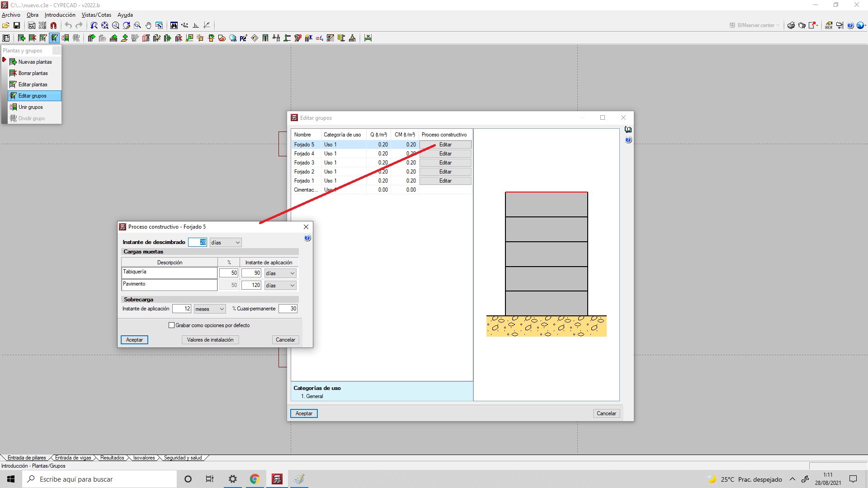
Task: Click the red magnet snap icon
Action: [53, 25]
